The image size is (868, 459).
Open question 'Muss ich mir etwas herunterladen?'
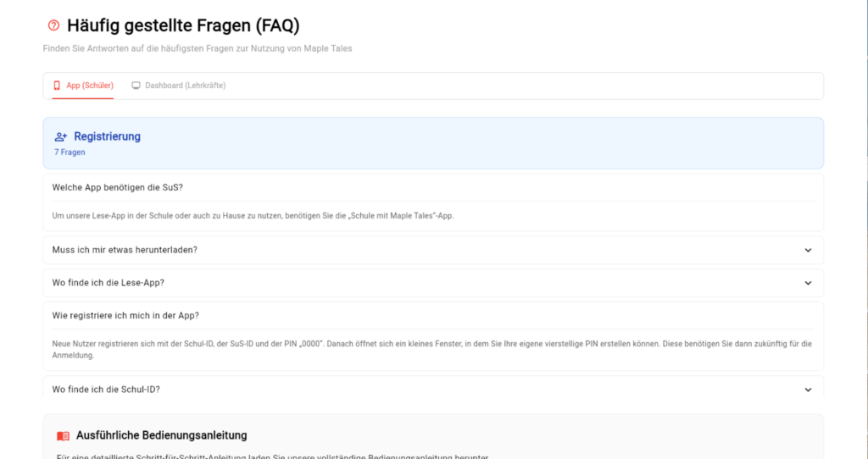pos(125,250)
